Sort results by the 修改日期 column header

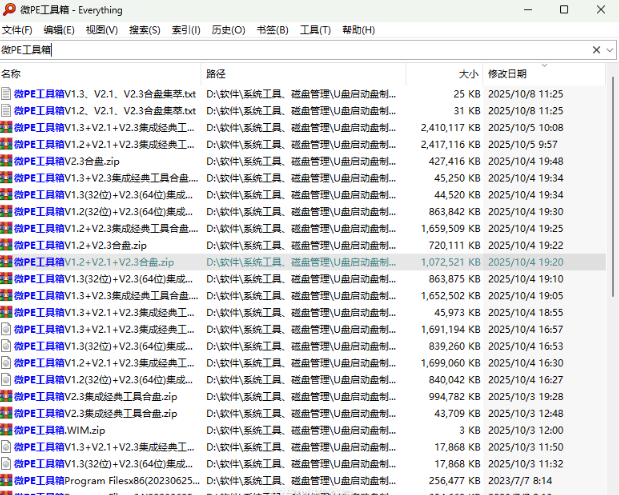pyautogui.click(x=544, y=74)
